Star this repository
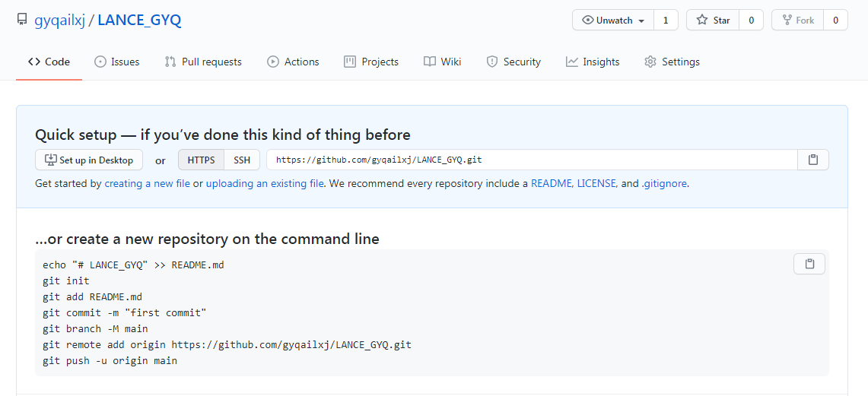 point(713,21)
